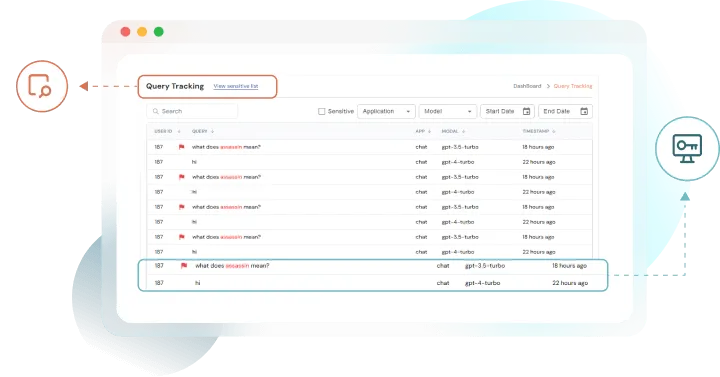Select the gpt-4-turbo row reading hi at bottom
The height and width of the screenshot is (377, 720).
pos(373,283)
